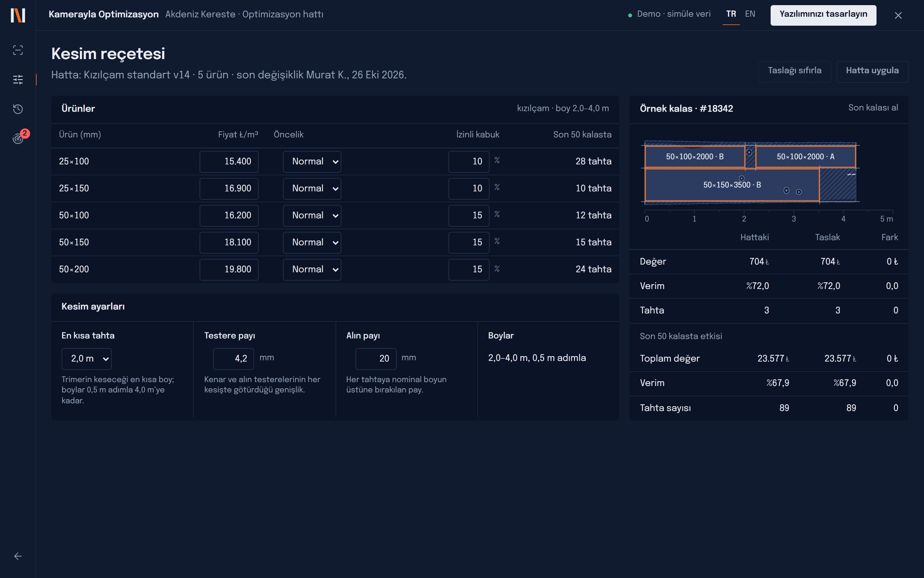The image size is (924, 578).
Task: Click the '2,0–4,0 m, 0,5 m adımla' text
Action: tap(537, 358)
